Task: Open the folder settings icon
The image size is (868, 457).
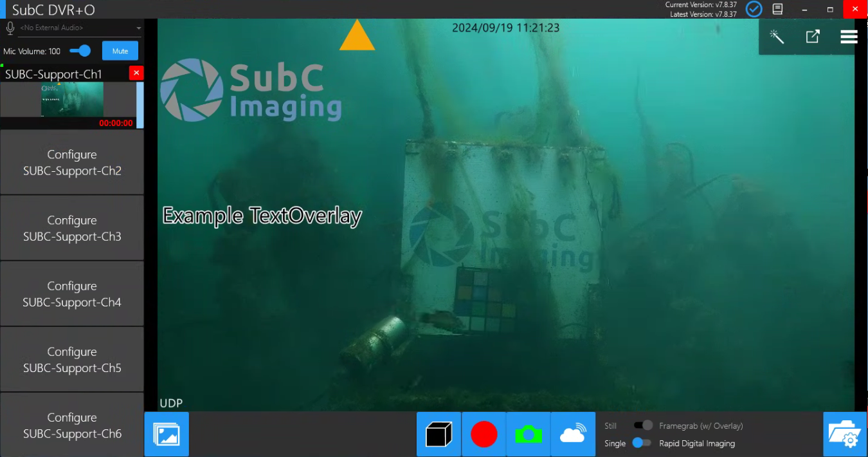Action: pos(845,434)
